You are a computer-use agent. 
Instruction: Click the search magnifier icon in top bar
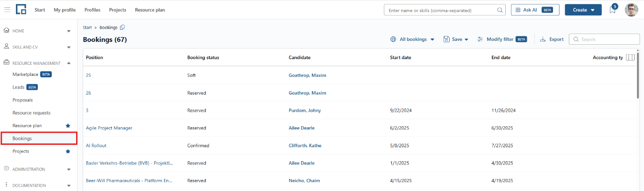click(500, 10)
